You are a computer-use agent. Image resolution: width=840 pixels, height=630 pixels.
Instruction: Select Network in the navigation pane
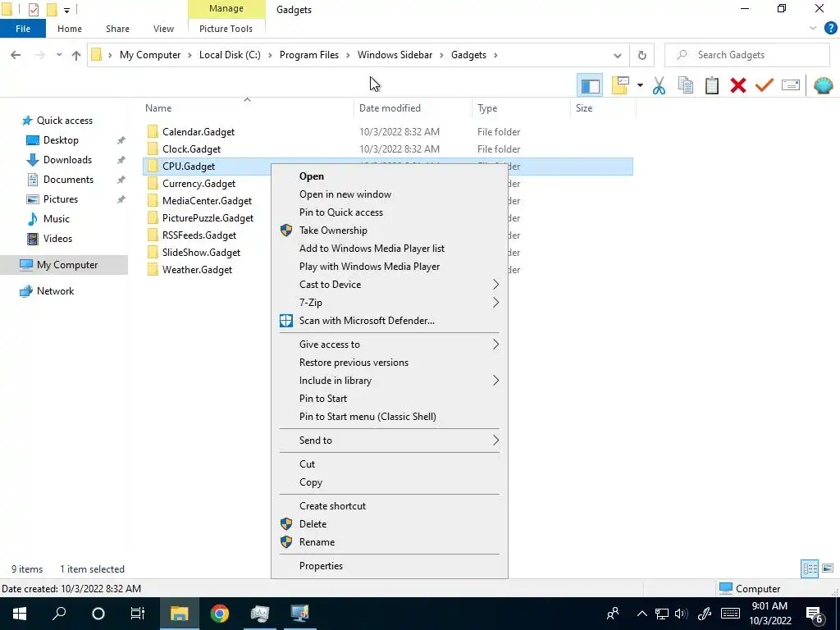tap(55, 291)
